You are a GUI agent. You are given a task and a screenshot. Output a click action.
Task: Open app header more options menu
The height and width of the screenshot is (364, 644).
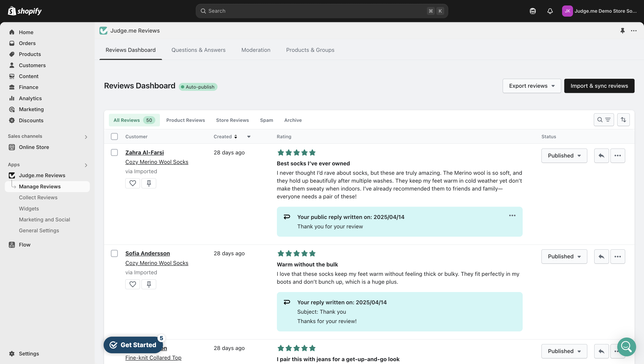click(x=634, y=31)
